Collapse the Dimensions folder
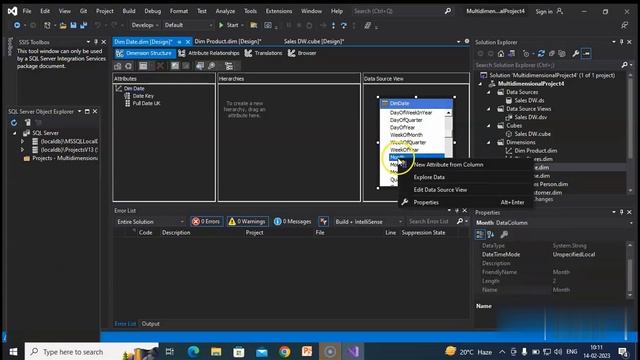This screenshot has height=360, width=640. click(489, 142)
